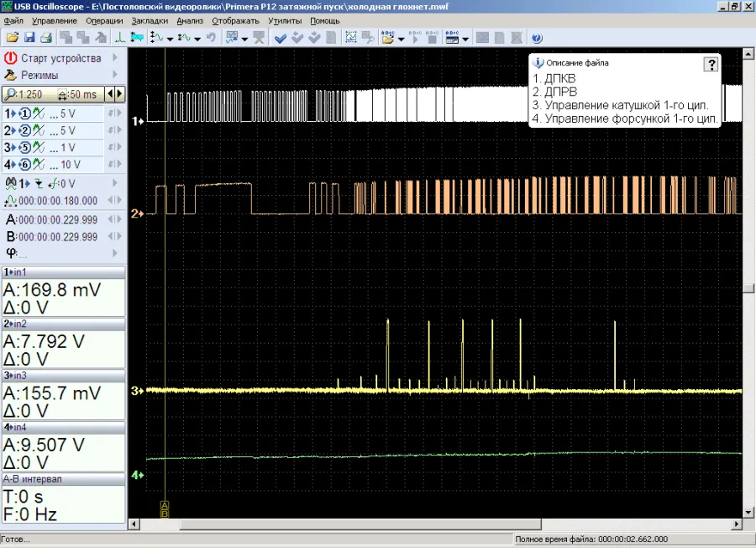Open dropdown next to horizontal scale icon
Screen dimensions: 756x548
coord(197,39)
